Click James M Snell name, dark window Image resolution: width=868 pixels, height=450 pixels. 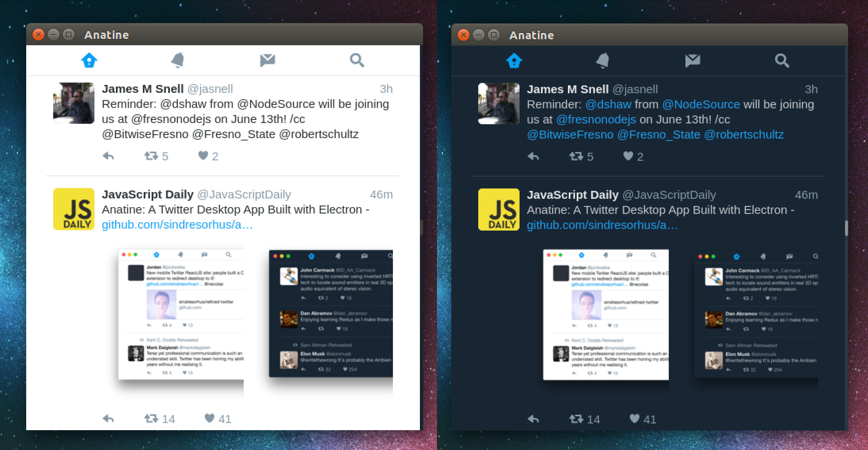click(x=568, y=89)
